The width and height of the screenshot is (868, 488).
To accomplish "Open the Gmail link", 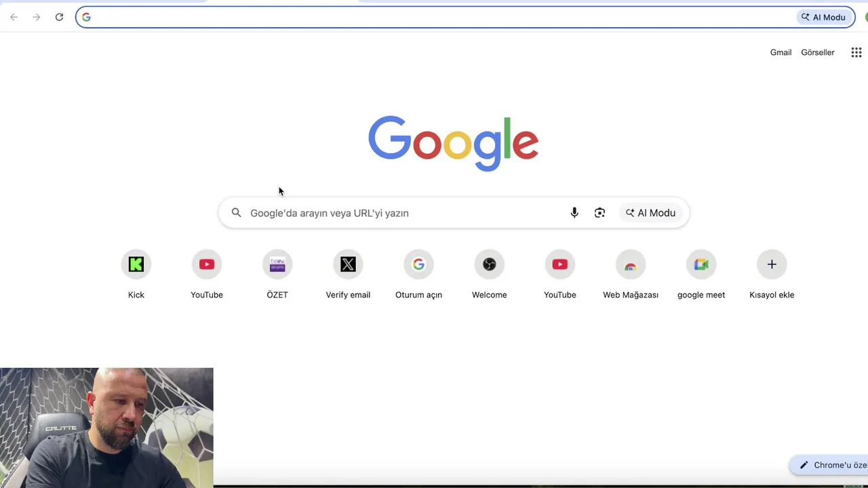I will pyautogui.click(x=781, y=52).
